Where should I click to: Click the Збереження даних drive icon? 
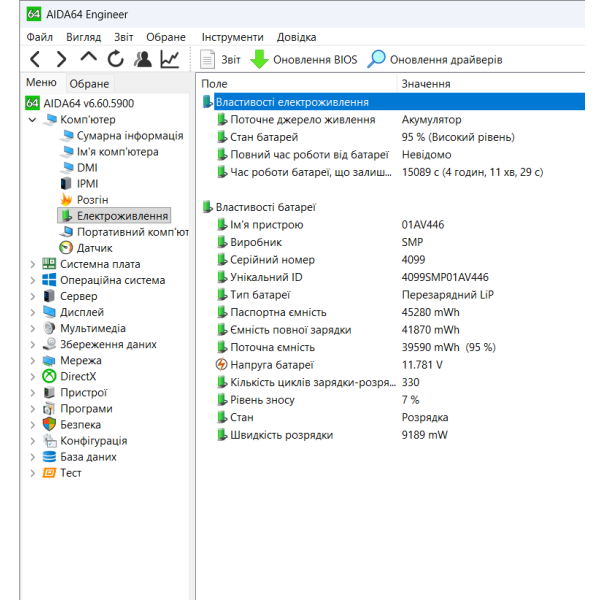[x=49, y=344]
